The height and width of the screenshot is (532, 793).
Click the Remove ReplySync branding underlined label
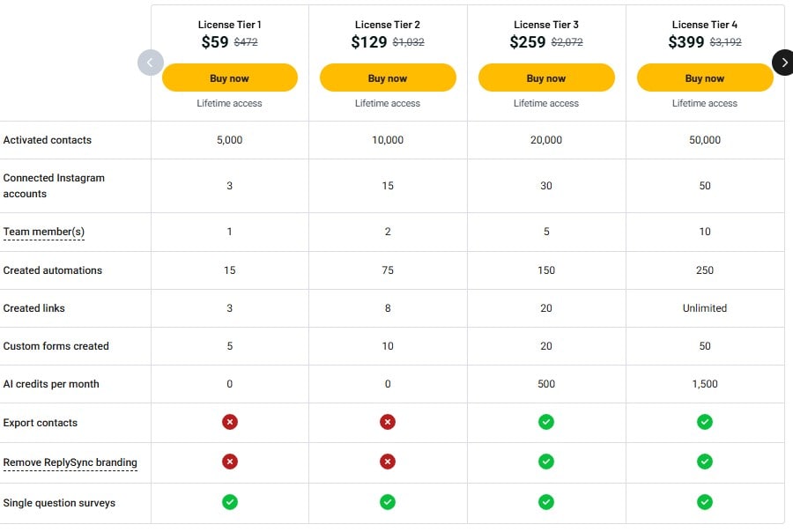pos(71,462)
